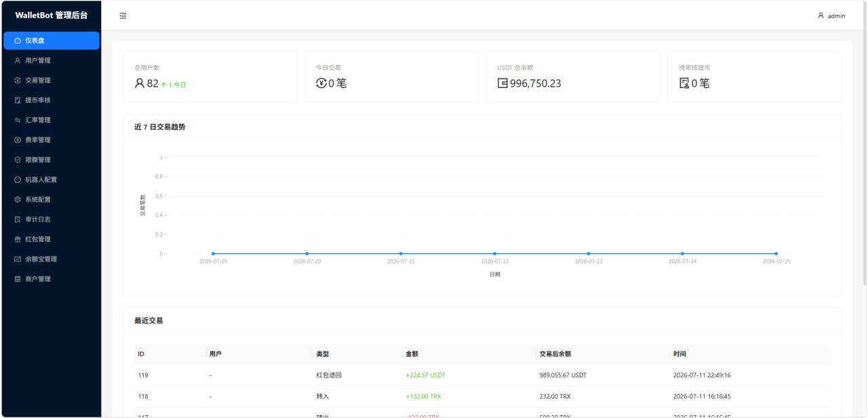The height and width of the screenshot is (418, 868).
Task: Go to 机器人配置 in the sidebar
Action: coord(52,180)
